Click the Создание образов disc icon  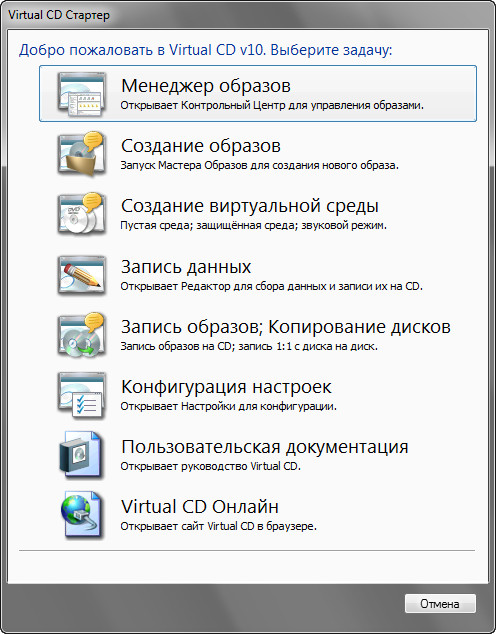click(82, 154)
